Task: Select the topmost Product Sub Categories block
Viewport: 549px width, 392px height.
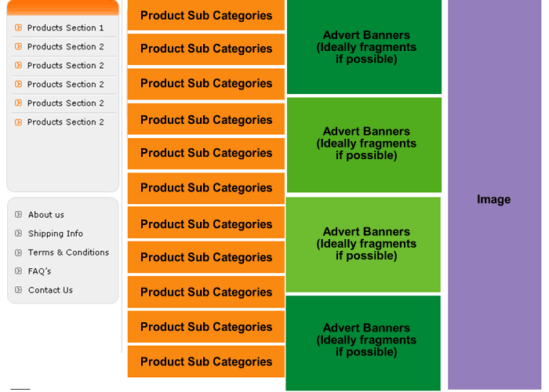Action: (206, 15)
